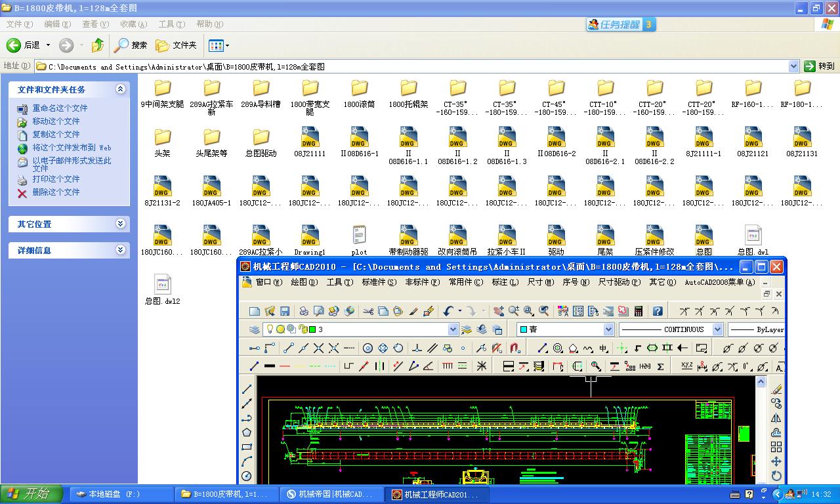Open the CONTINUOUS linetype dropdown
This screenshot has width=840, height=504.
pos(717,329)
